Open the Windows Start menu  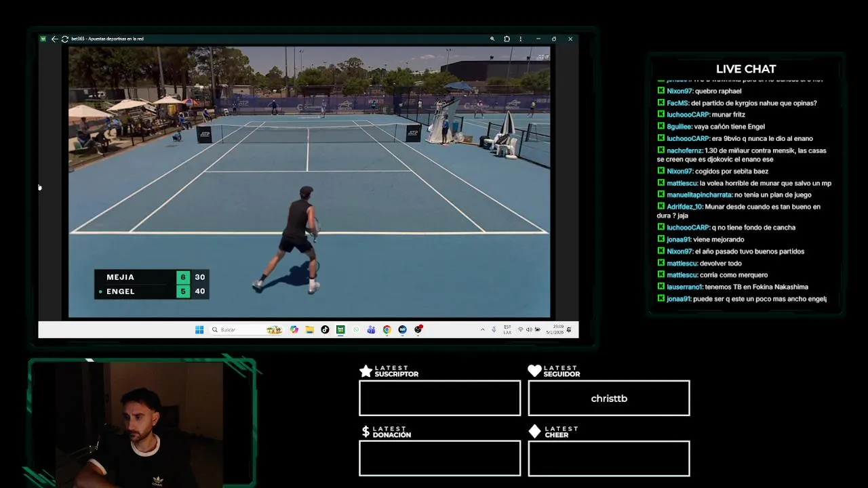tap(199, 329)
